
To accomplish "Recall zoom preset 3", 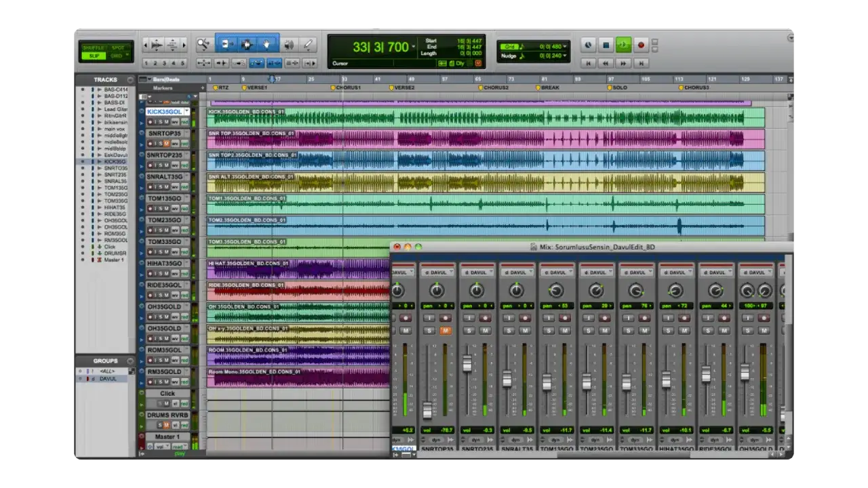I will [x=165, y=63].
